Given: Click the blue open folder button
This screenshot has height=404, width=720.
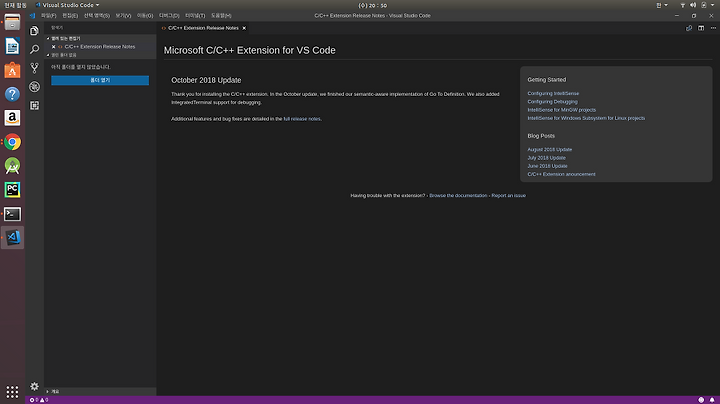Looking at the screenshot, I should pyautogui.click(x=100, y=80).
